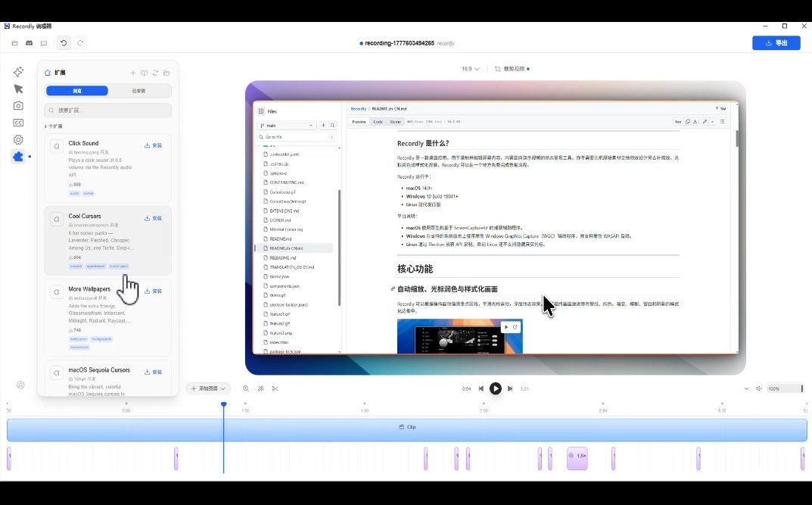Open the CC captions sidebar panel
The height and width of the screenshot is (505, 812).
(x=18, y=123)
